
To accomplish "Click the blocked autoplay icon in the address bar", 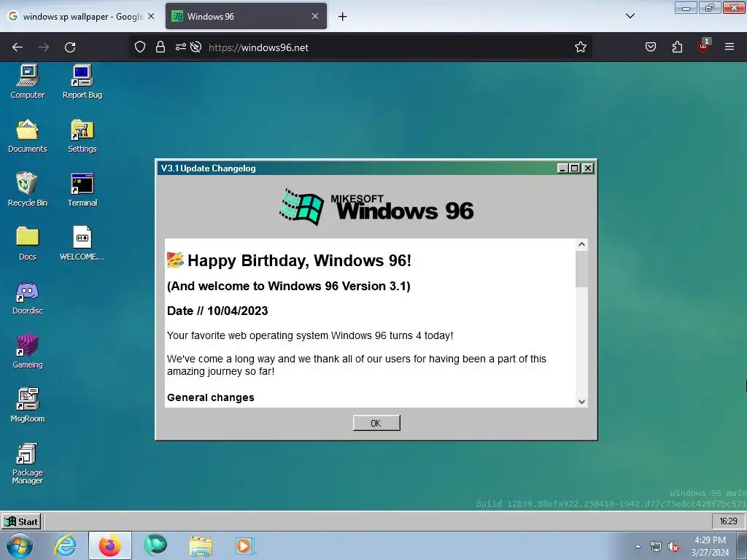I will click(196, 47).
